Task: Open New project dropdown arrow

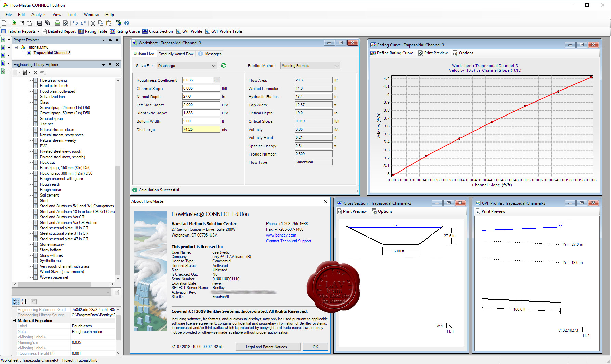Action: tap(8, 23)
